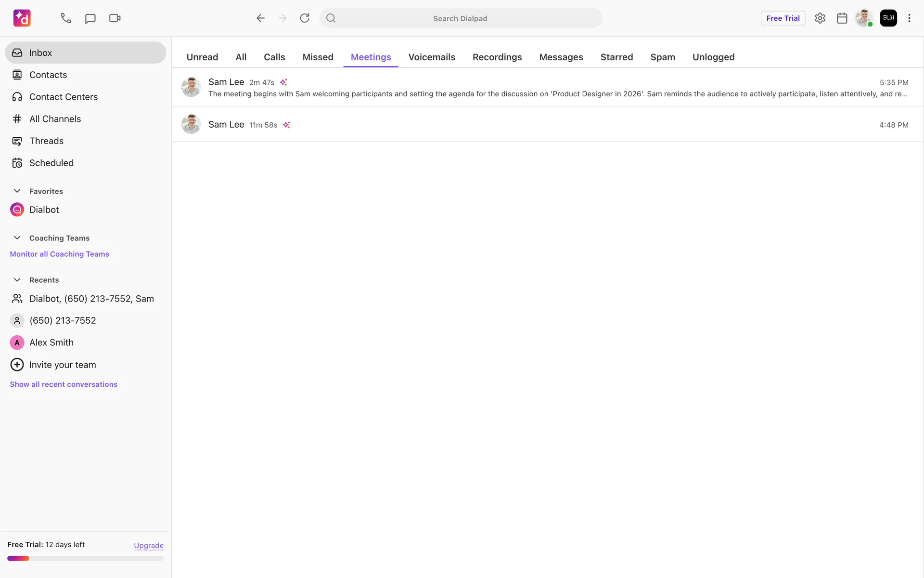This screenshot has height=578, width=924.
Task: Select the Unread tab
Action: [x=202, y=57]
